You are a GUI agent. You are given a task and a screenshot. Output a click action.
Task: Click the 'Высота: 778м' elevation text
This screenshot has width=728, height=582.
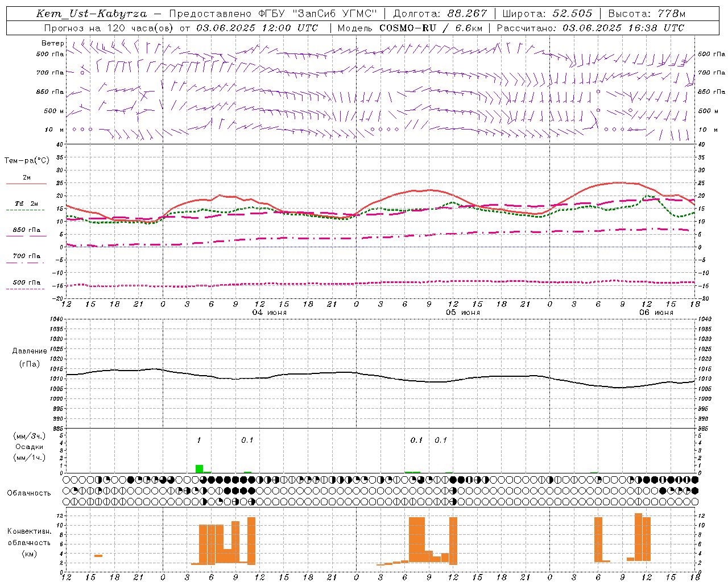coord(647,14)
